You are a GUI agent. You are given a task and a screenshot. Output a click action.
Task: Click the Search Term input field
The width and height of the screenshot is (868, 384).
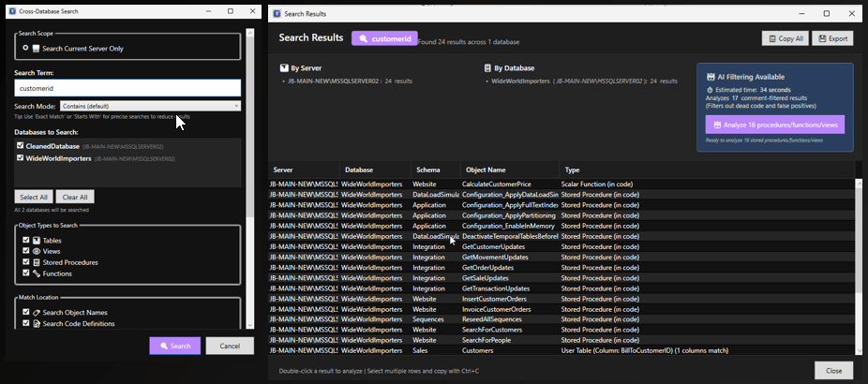(x=127, y=88)
